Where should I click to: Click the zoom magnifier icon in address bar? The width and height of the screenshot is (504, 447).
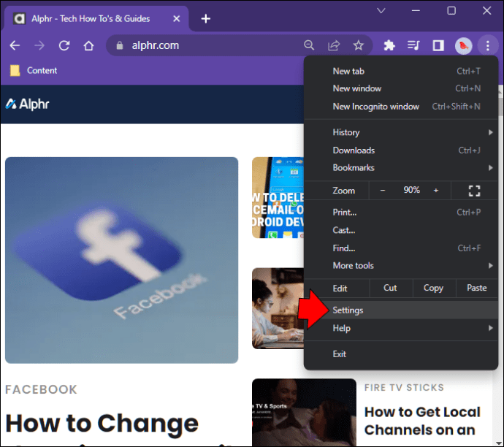coord(309,45)
